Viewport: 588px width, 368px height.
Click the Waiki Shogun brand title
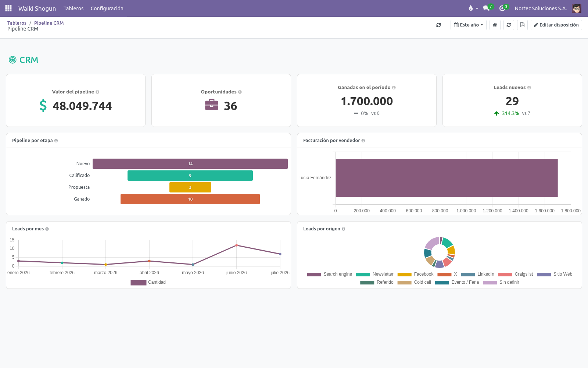pyautogui.click(x=37, y=8)
